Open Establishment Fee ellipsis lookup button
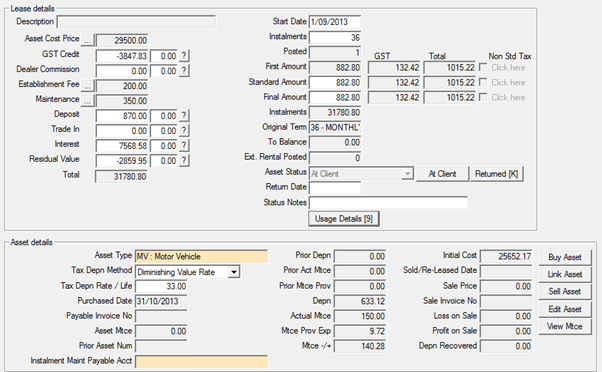602x372 pixels. 88,86
